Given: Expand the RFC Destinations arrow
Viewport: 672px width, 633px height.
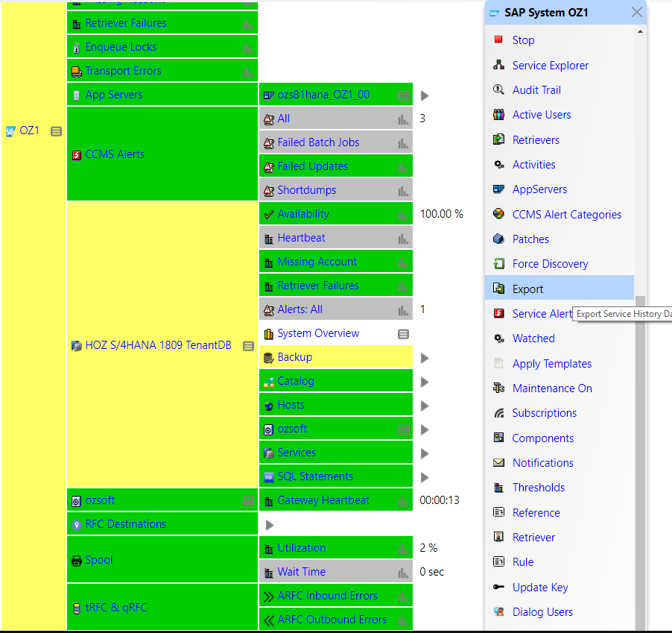Looking at the screenshot, I should tap(270, 526).
